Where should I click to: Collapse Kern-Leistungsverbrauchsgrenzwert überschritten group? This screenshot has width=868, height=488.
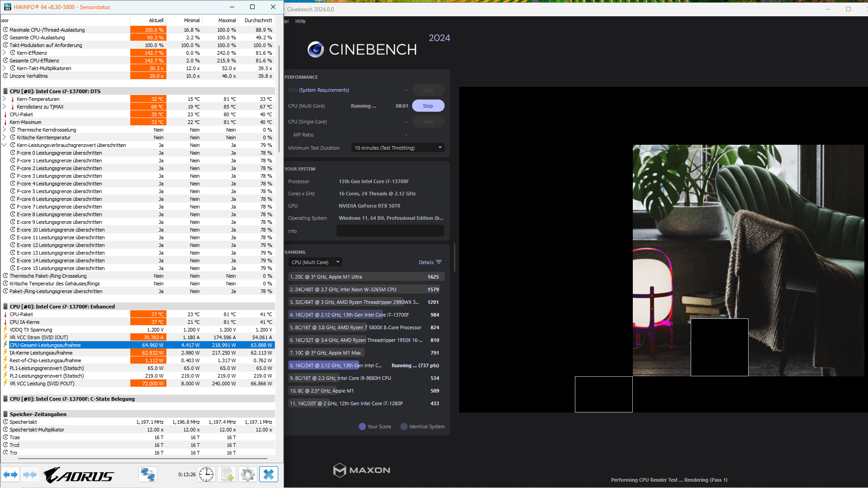click(4, 145)
